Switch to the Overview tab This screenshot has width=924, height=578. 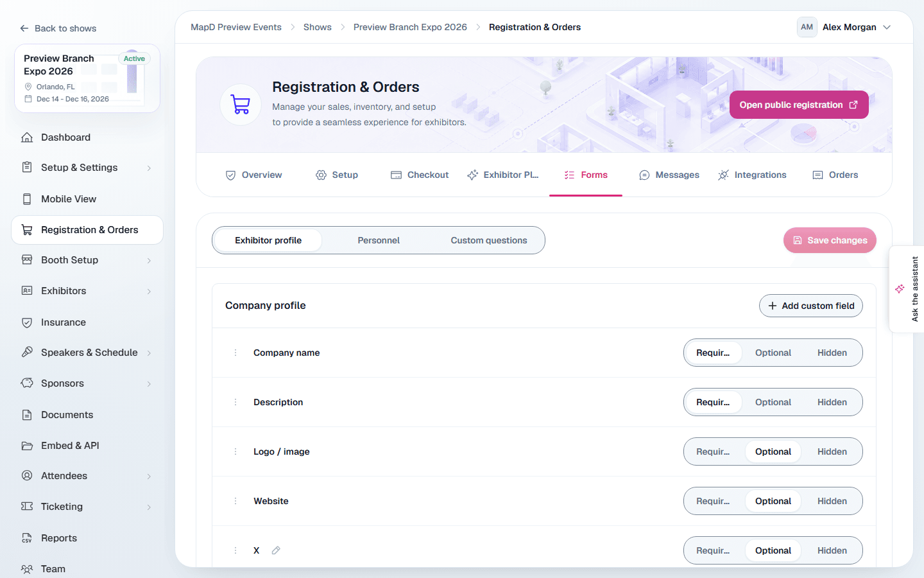pyautogui.click(x=253, y=175)
